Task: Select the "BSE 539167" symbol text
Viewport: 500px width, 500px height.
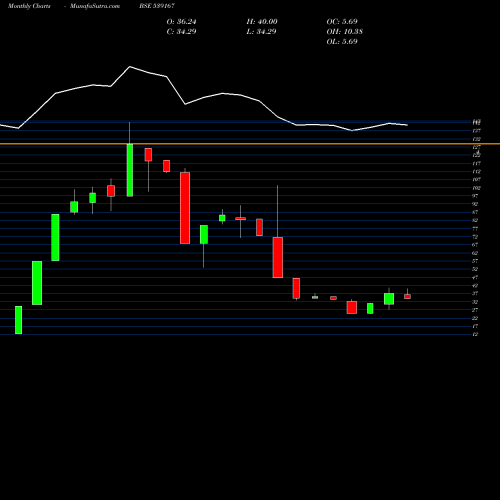Action: click(157, 6)
